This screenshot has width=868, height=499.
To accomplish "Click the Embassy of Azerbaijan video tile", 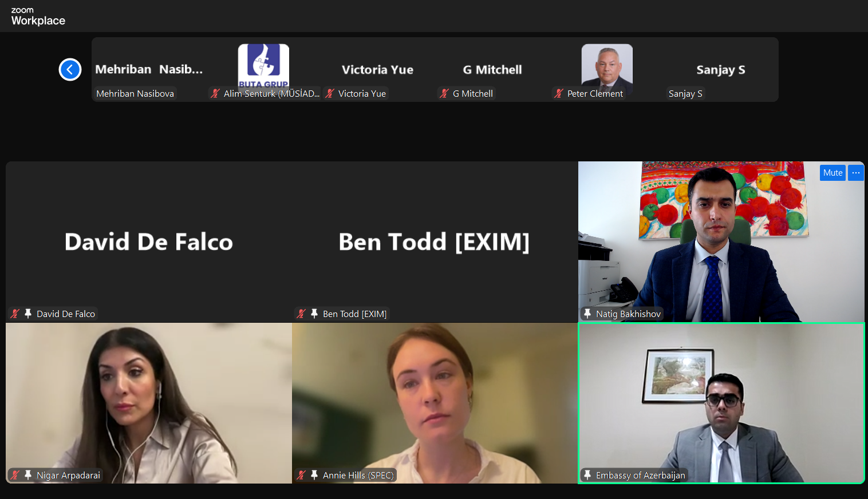I will click(x=721, y=403).
